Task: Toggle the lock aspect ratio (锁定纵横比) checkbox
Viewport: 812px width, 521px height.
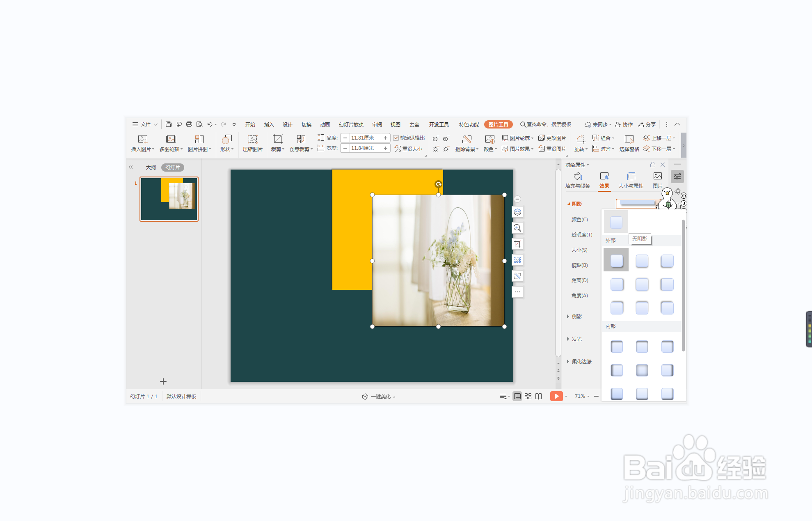Action: [396, 138]
